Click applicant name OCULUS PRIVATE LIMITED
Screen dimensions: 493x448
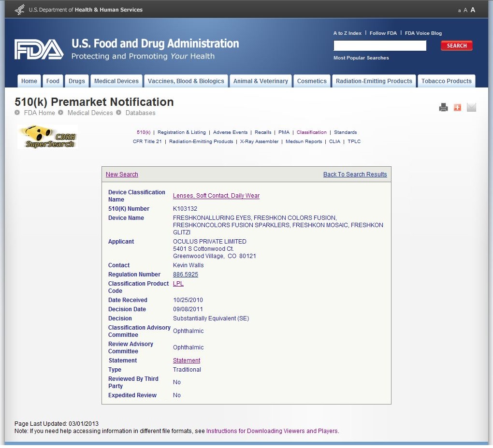(210, 242)
